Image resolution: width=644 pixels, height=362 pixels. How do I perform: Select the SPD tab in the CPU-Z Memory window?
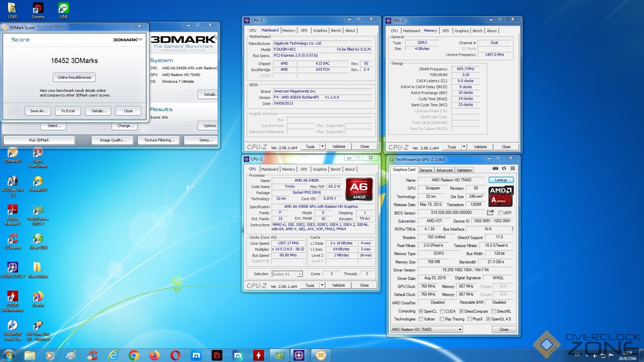(x=445, y=31)
